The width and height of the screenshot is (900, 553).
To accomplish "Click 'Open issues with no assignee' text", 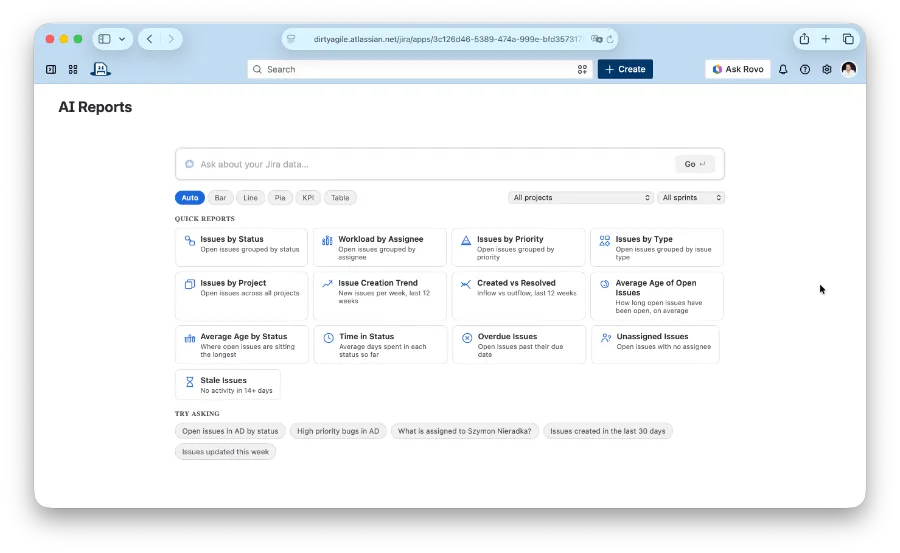I will 664,347.
